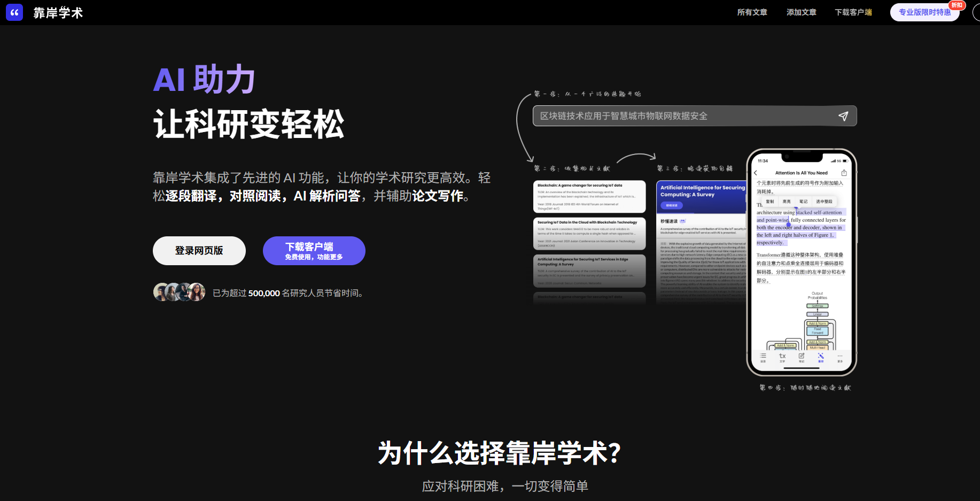980x501 pixels.
Task: Choose 笔记 in the phone selection popup
Action: (803, 202)
